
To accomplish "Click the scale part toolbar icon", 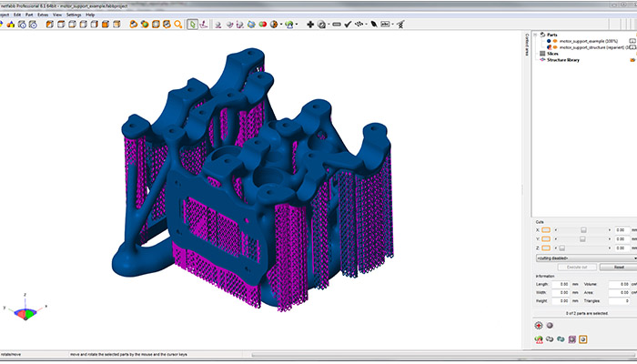I will click(x=240, y=25).
